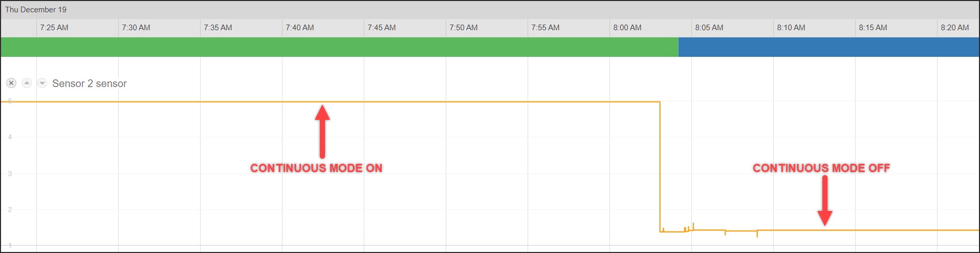Click the vertical drop in the orange line
The height and width of the screenshot is (253, 980).
point(660,166)
